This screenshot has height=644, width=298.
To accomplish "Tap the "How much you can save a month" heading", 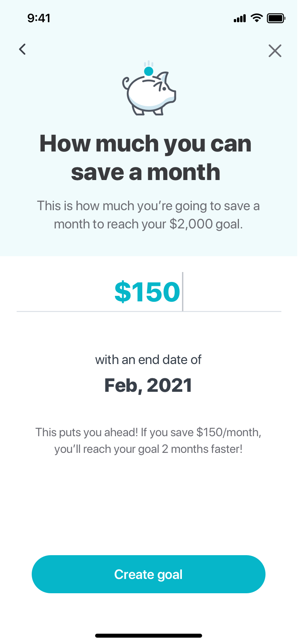I will 145,157.
